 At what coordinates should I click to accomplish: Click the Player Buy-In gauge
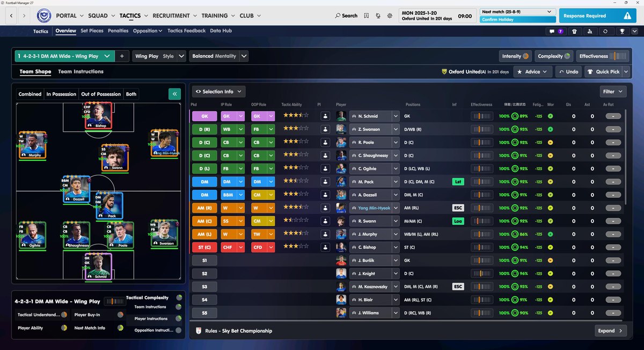click(120, 315)
